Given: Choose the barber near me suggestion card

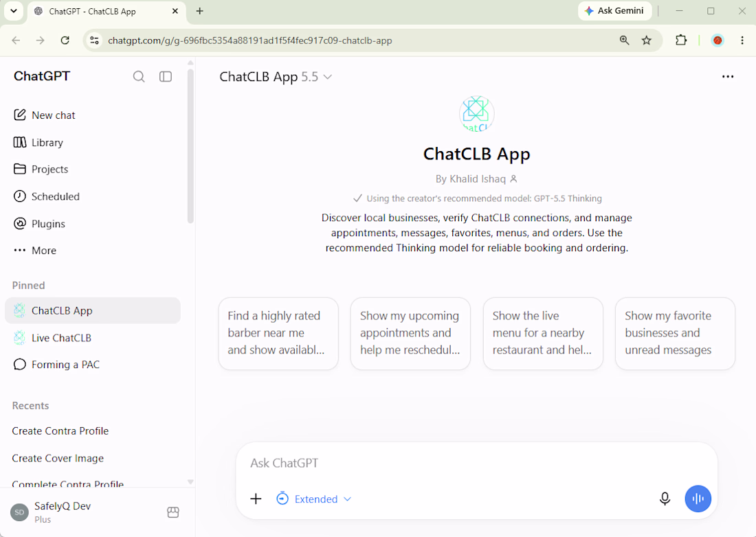Looking at the screenshot, I should point(278,333).
